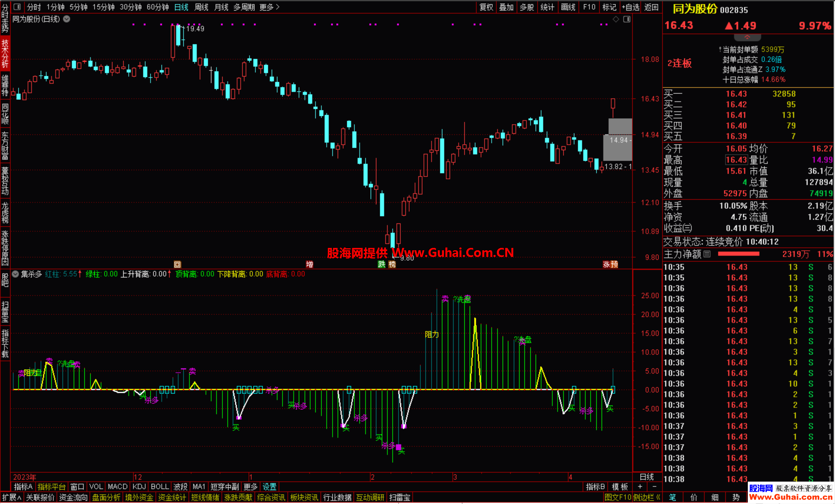Select the 势 trend tab
Image resolution: width=835 pixels, height=504 pixels.
[736, 498]
